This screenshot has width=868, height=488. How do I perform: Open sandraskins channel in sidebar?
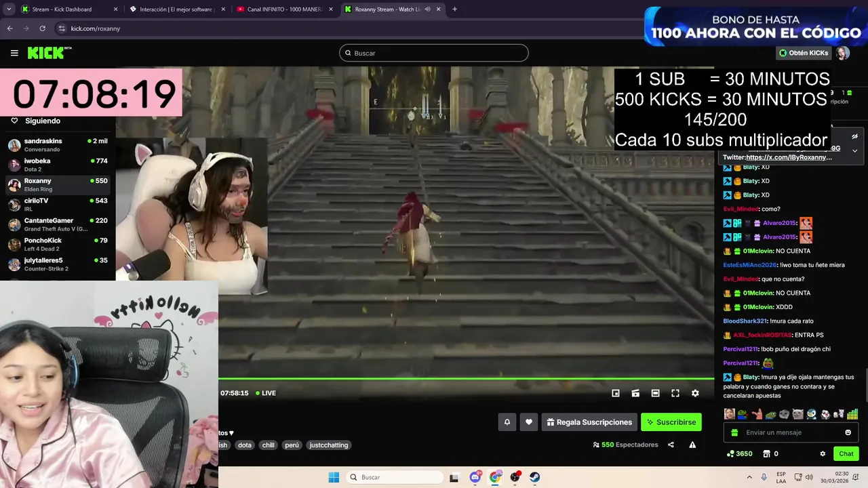(x=58, y=145)
